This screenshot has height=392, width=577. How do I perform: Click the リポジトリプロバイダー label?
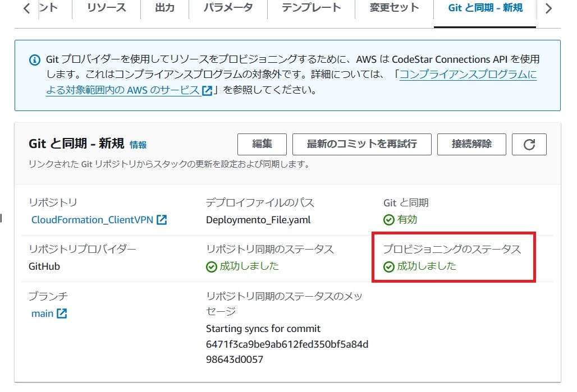click(x=83, y=249)
